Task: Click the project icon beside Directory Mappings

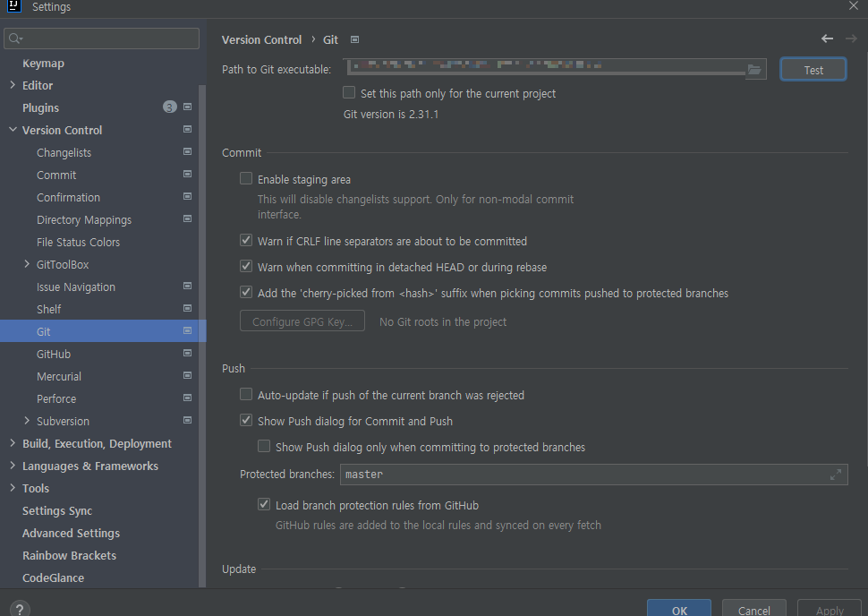Action: tap(188, 218)
